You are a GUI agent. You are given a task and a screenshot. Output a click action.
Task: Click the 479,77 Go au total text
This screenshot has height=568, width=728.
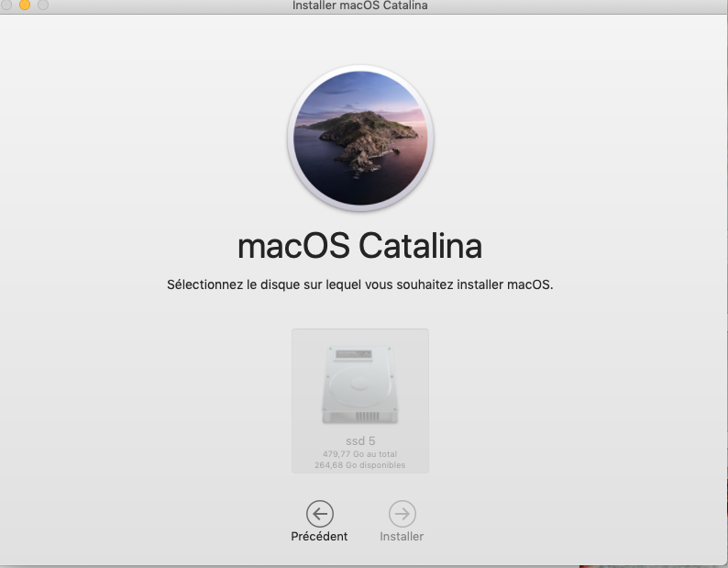[359, 454]
